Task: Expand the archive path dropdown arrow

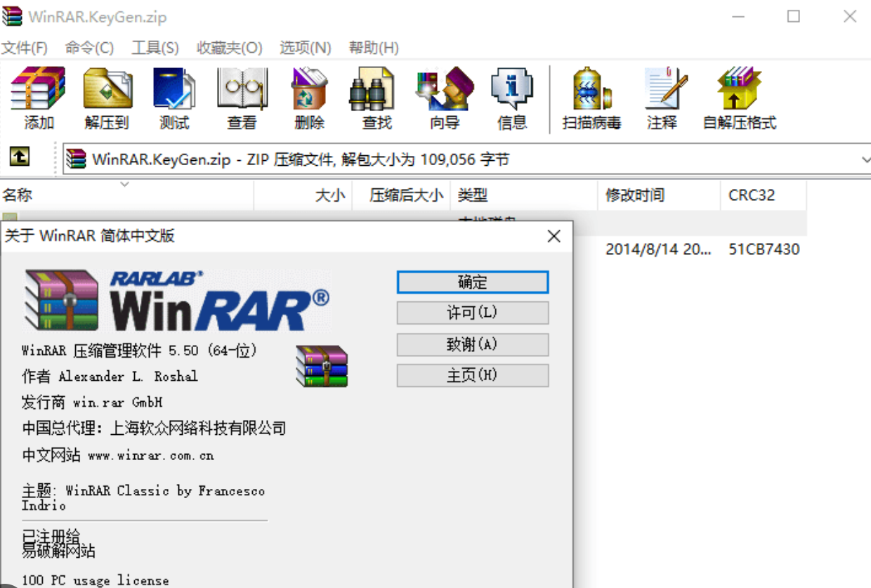Action: (865, 159)
